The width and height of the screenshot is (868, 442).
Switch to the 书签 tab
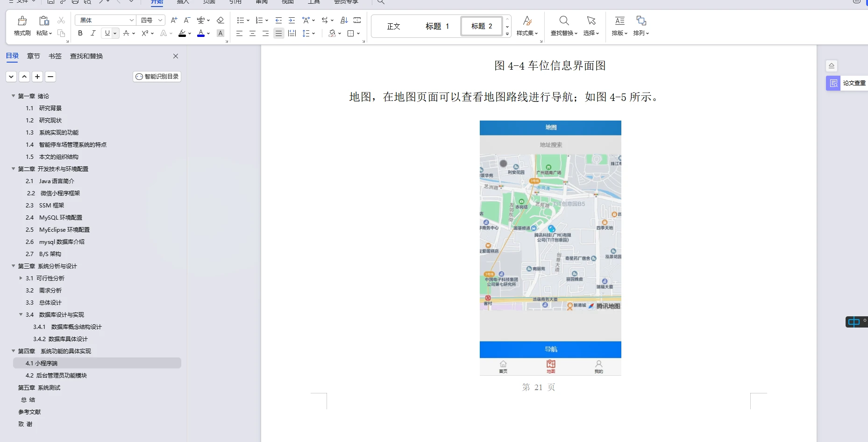55,56
